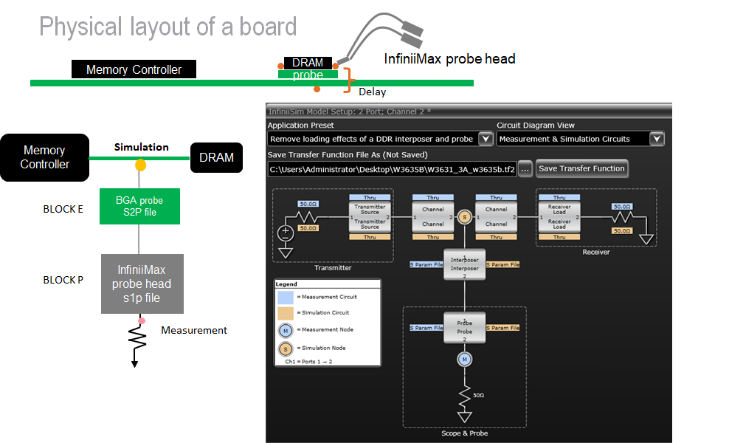Click the BLOCK E label
Image resolution: width=729 pixels, height=443 pixels.
click(x=63, y=209)
